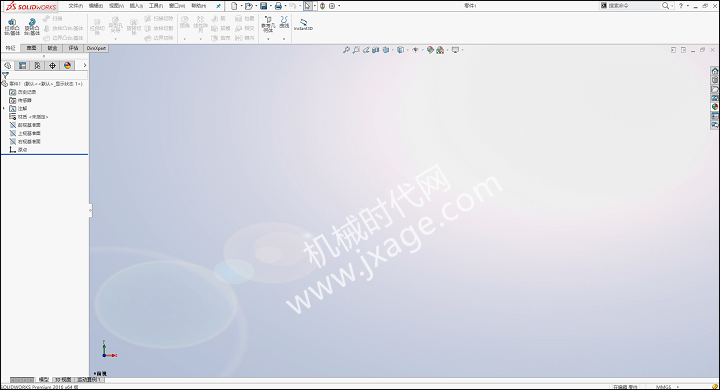Toggle the Select cursor tool
Screen dimensions: 720x390
(308, 6)
